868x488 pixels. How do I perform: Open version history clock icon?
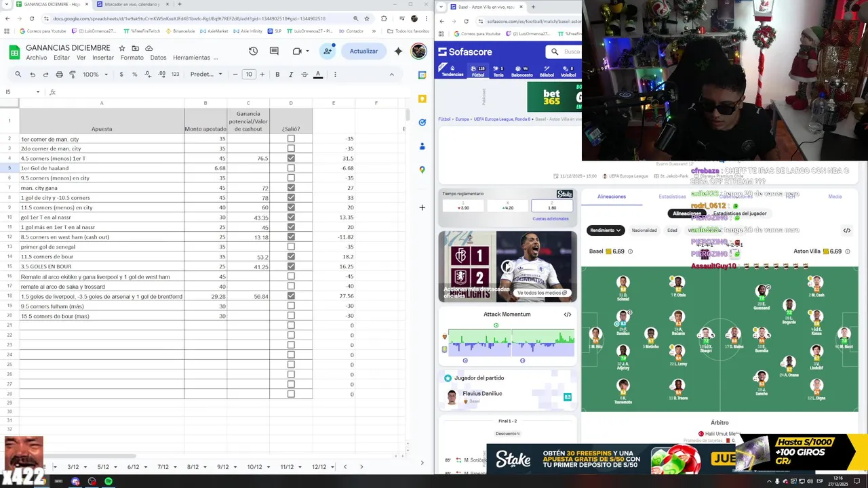[253, 51]
